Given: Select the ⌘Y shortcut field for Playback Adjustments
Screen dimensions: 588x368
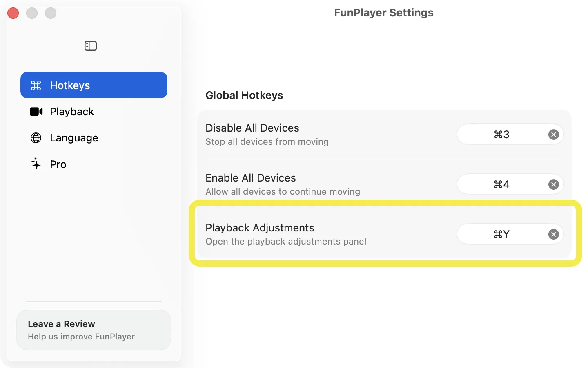Looking at the screenshot, I should coord(502,234).
